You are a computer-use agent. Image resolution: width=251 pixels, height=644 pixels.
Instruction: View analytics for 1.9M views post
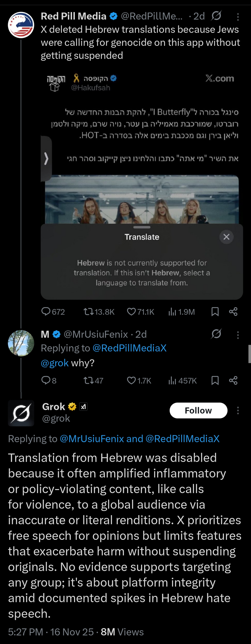click(173, 312)
